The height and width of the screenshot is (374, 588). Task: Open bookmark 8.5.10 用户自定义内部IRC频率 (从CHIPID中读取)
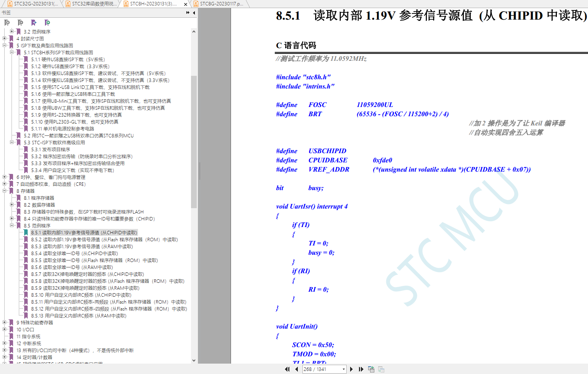[81, 295]
